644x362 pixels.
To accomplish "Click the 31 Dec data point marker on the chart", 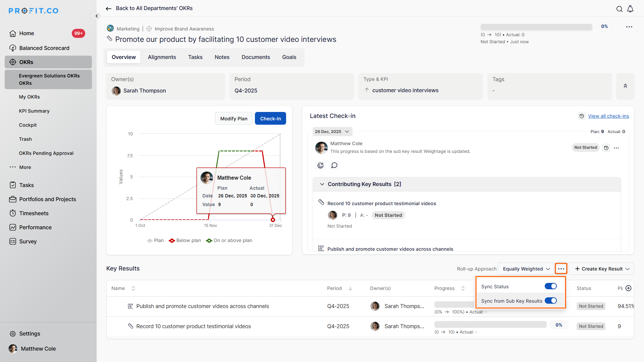I will click(273, 220).
